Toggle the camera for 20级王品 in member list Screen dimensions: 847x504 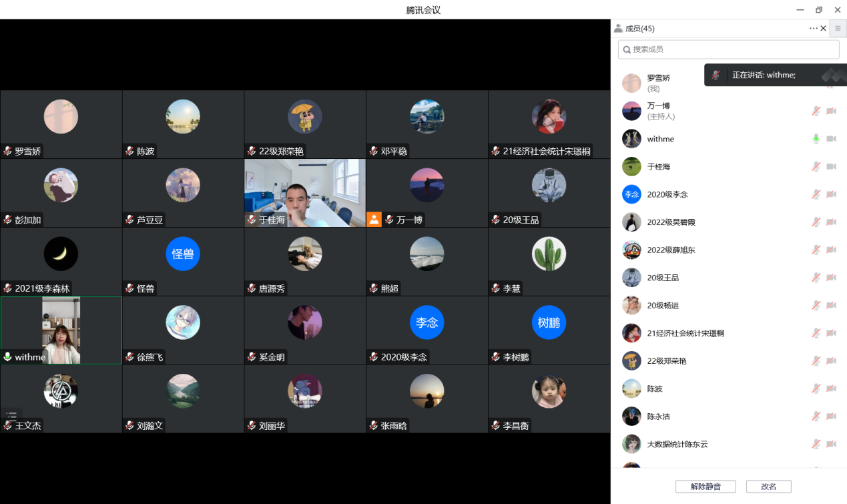(831, 278)
